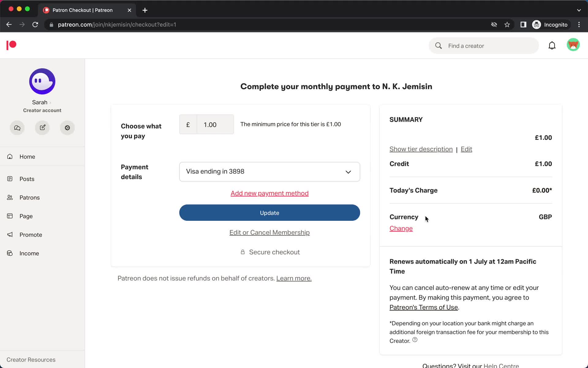Screen dimensions: 588x368
Task: Close the Patron Checkout tab
Action: coord(130,10)
